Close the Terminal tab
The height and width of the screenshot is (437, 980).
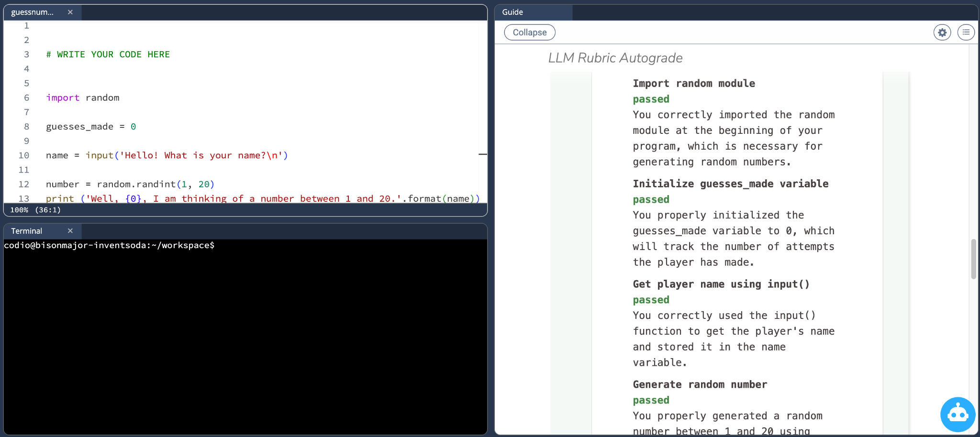(x=70, y=231)
